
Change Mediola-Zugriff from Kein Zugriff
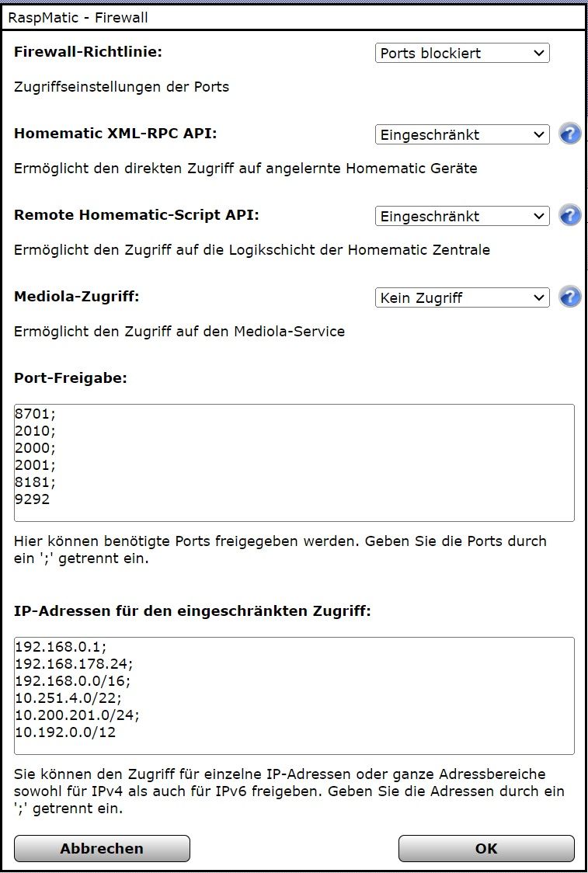[x=462, y=298]
